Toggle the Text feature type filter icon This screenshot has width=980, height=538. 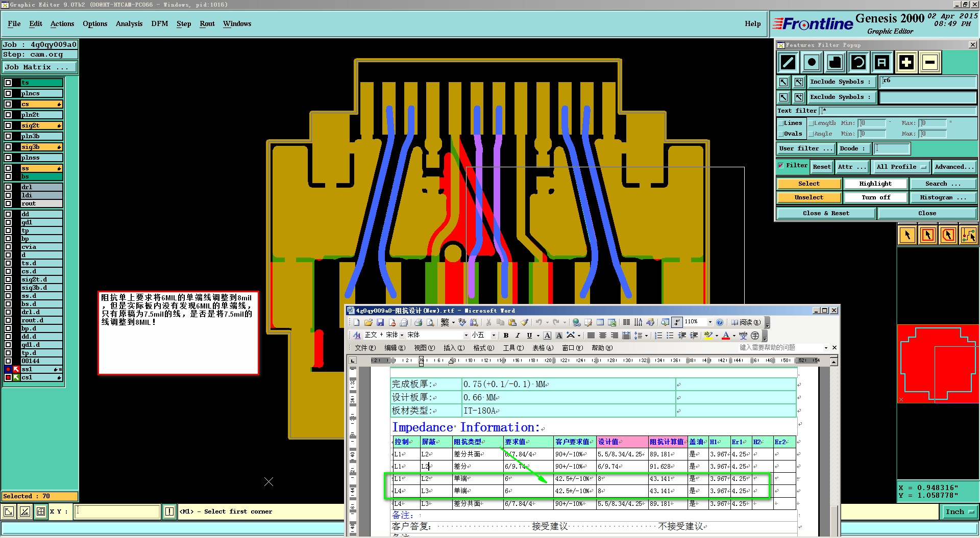(882, 63)
